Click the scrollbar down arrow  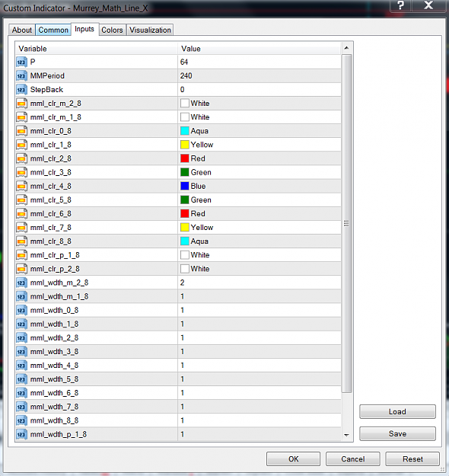(347, 435)
